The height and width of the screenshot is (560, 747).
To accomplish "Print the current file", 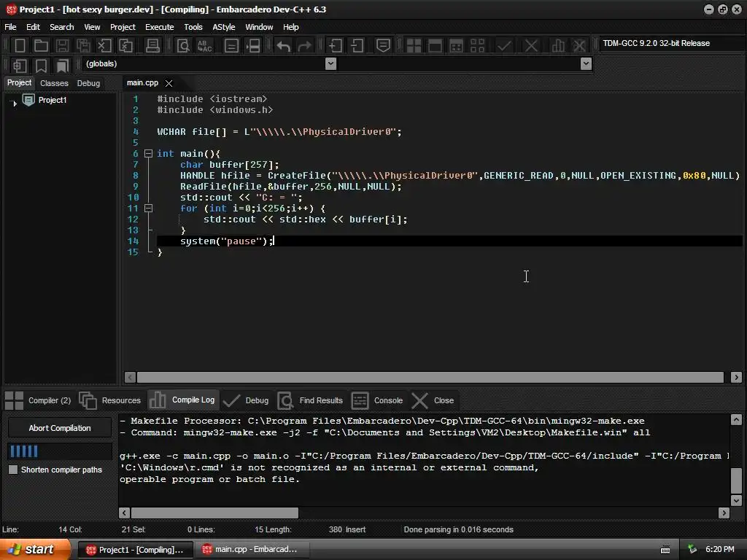I will click(152, 46).
